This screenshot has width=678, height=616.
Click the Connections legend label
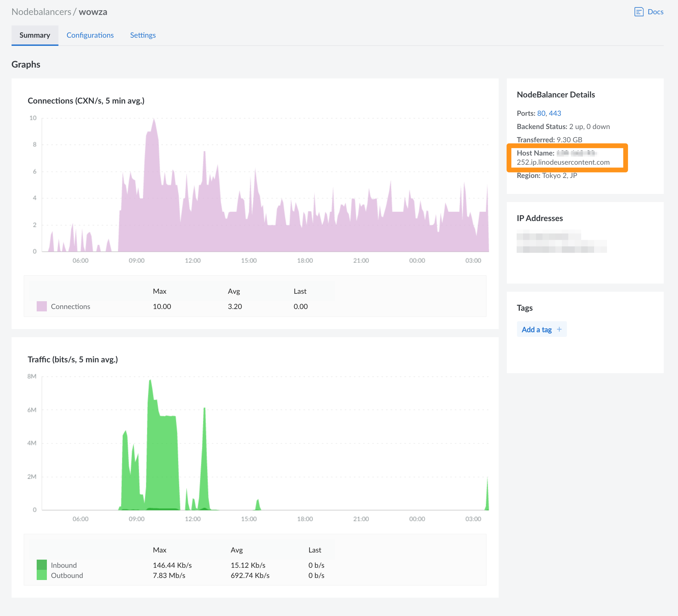(x=70, y=307)
